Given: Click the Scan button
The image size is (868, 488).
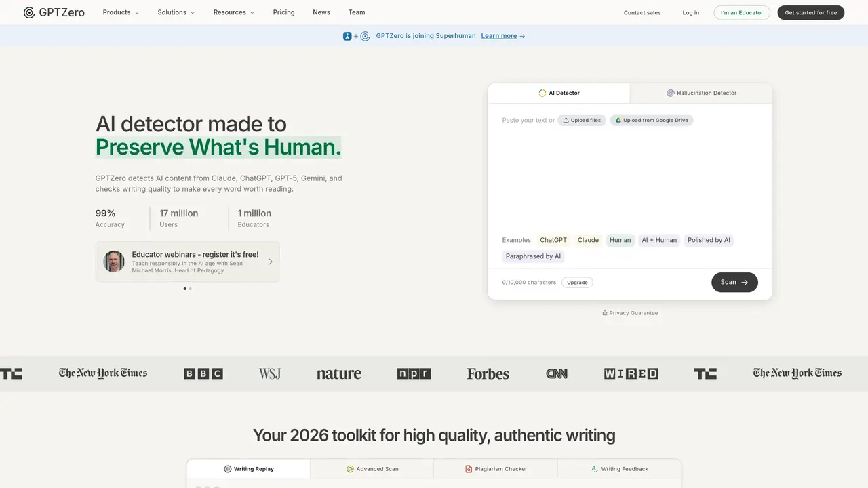Looking at the screenshot, I should coord(734,282).
